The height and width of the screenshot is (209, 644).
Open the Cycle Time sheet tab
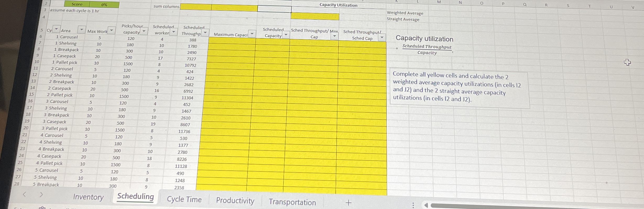tap(184, 199)
